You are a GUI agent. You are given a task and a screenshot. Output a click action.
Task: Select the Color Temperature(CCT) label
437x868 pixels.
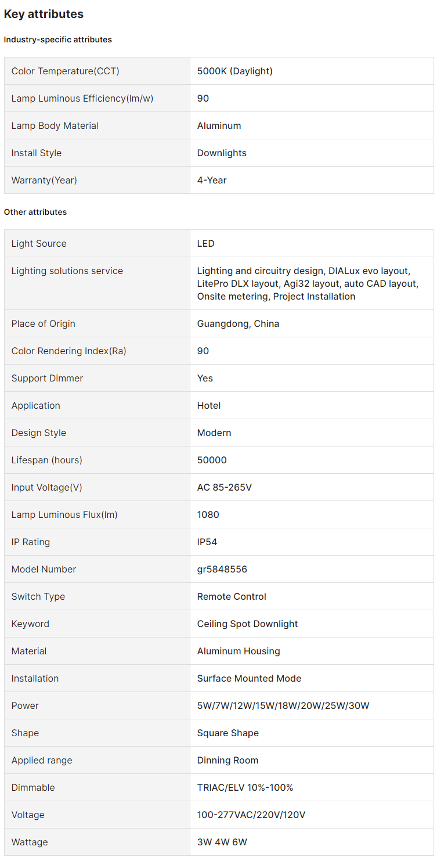(66, 71)
